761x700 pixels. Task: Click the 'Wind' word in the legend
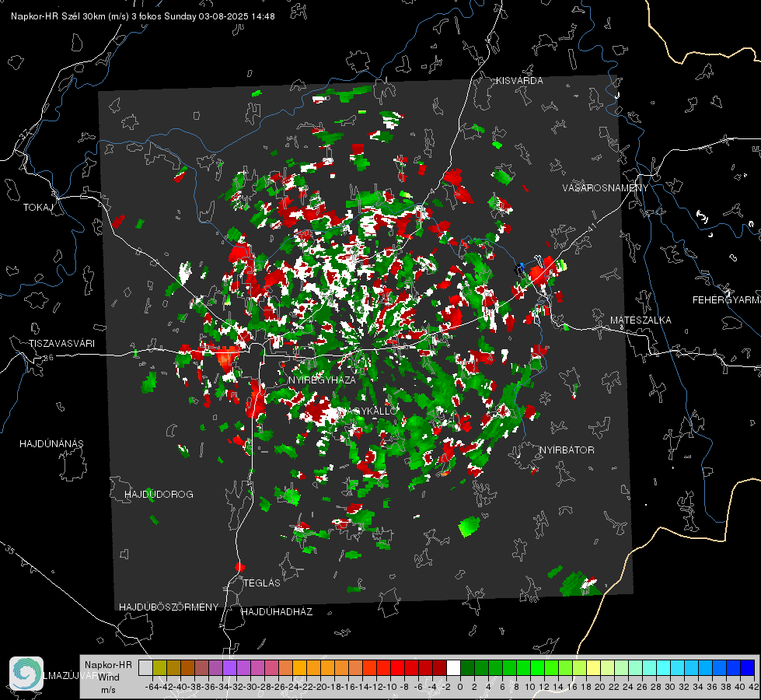(109, 677)
